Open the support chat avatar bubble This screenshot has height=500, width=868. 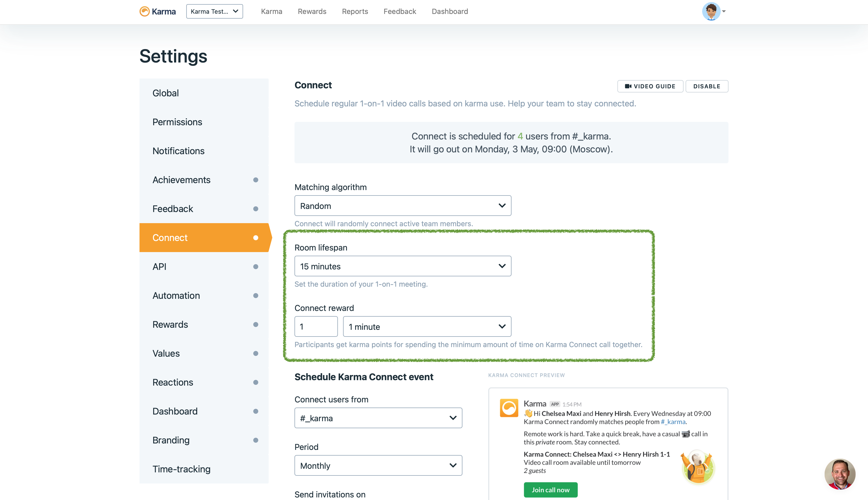(840, 474)
